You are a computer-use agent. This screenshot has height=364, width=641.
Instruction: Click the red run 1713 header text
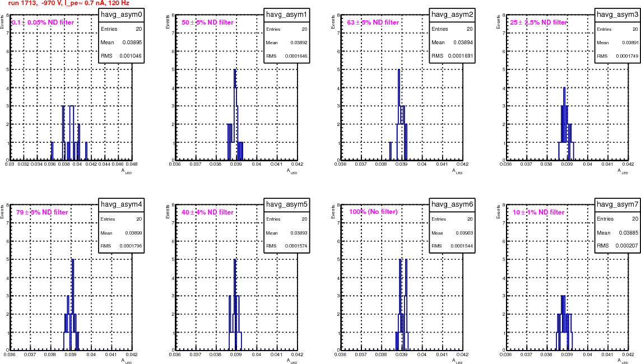[69, 3]
